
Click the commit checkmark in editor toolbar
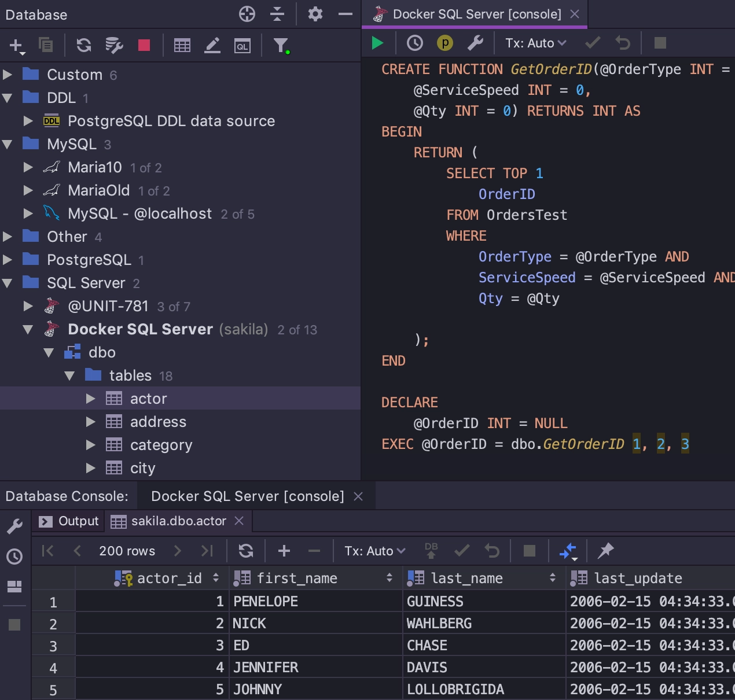tap(593, 43)
